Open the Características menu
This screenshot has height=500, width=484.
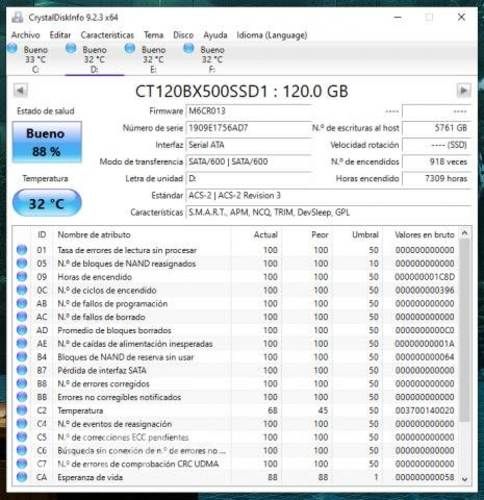[107, 35]
